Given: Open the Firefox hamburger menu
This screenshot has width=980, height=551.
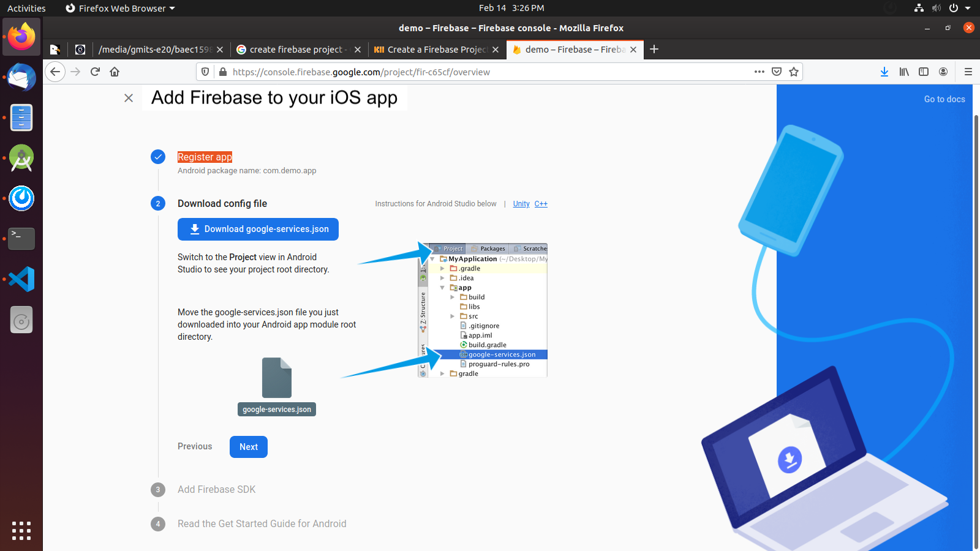Looking at the screenshot, I should click(968, 72).
